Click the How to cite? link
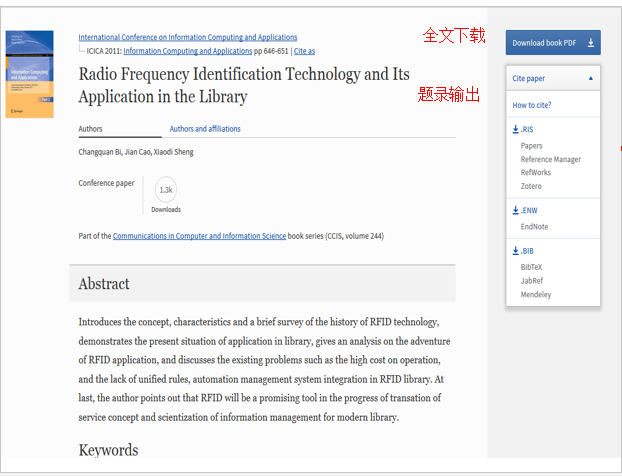The image size is (622, 476). point(532,105)
